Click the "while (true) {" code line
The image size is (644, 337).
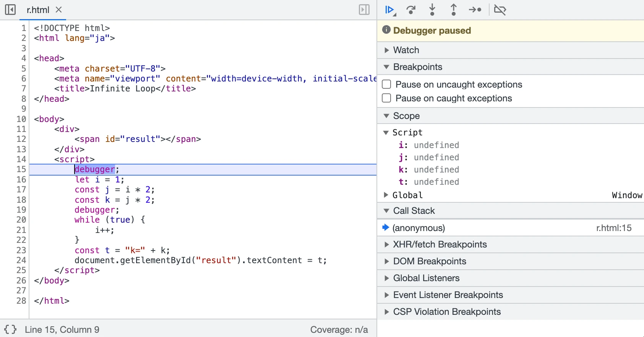tap(110, 220)
